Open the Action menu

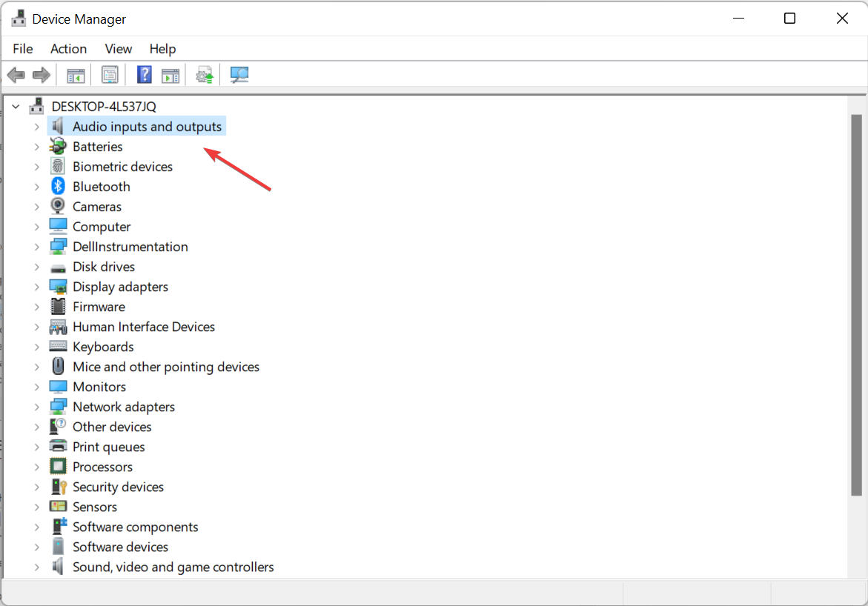pos(69,49)
